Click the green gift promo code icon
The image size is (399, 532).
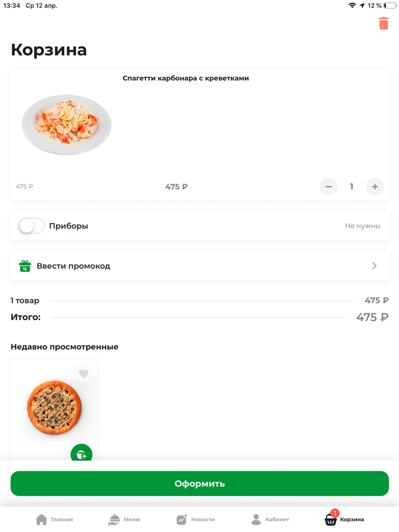pyautogui.click(x=25, y=265)
